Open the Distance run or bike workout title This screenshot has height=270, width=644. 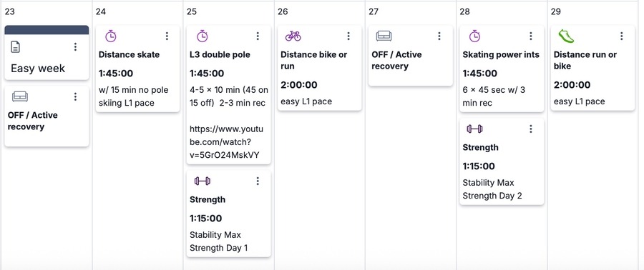585,60
